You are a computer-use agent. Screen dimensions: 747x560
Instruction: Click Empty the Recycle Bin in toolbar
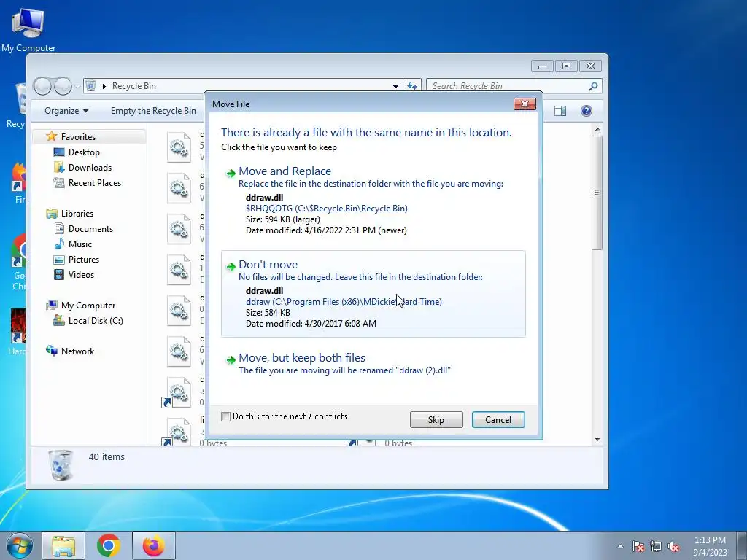click(153, 111)
